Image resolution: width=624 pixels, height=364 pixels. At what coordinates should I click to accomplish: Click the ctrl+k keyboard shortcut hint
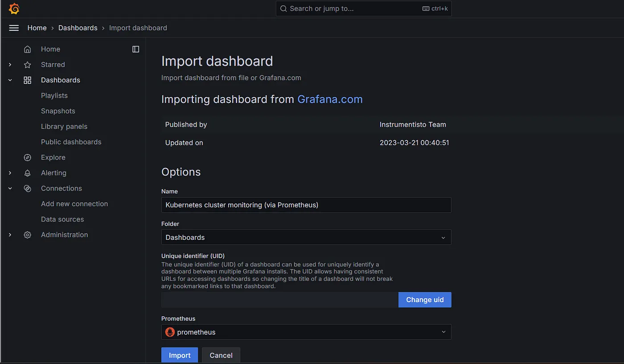435,8
